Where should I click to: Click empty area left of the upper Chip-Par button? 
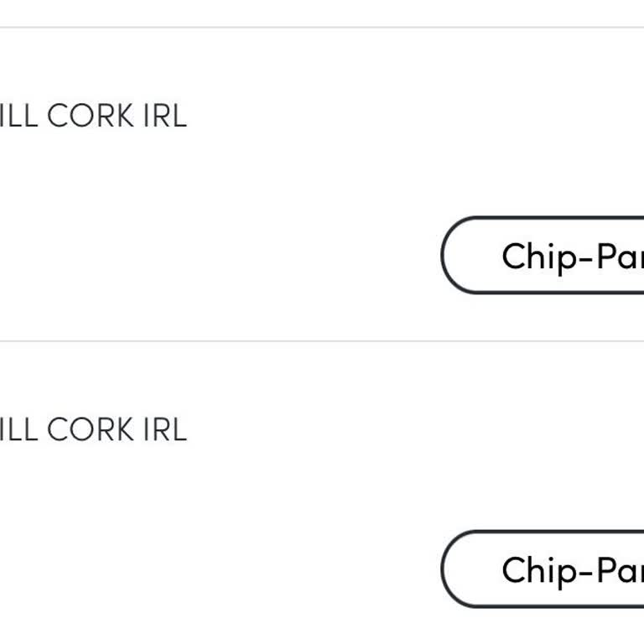coord(252,256)
